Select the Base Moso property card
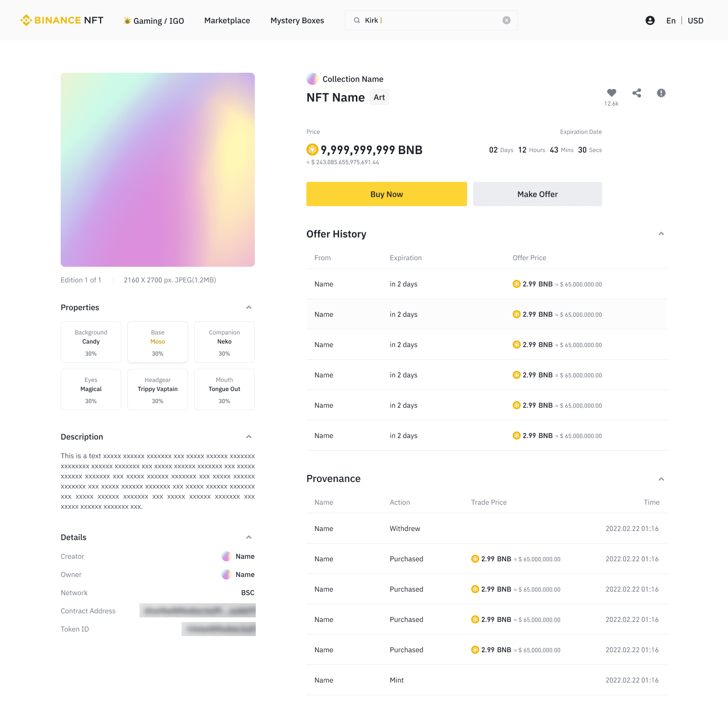This screenshot has height=726, width=728. pos(158,342)
